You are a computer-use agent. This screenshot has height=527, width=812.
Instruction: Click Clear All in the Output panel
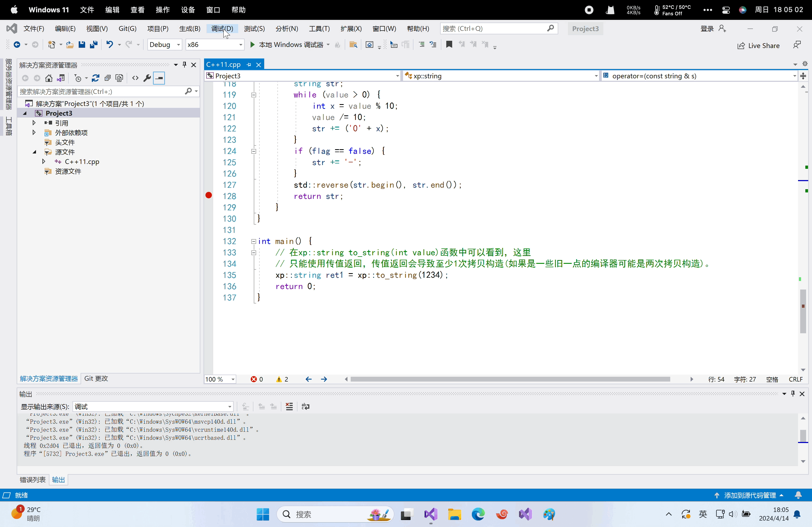[x=289, y=406]
